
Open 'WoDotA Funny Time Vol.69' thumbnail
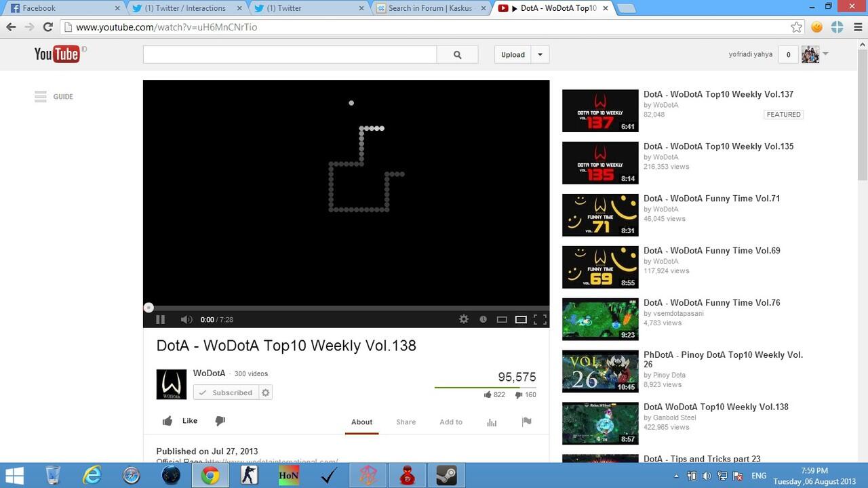click(600, 267)
